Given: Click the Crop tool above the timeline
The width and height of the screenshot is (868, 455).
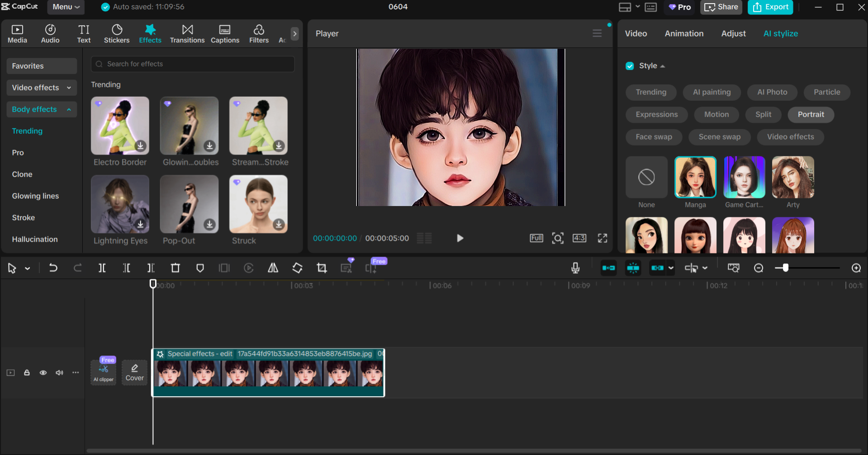Looking at the screenshot, I should [322, 267].
